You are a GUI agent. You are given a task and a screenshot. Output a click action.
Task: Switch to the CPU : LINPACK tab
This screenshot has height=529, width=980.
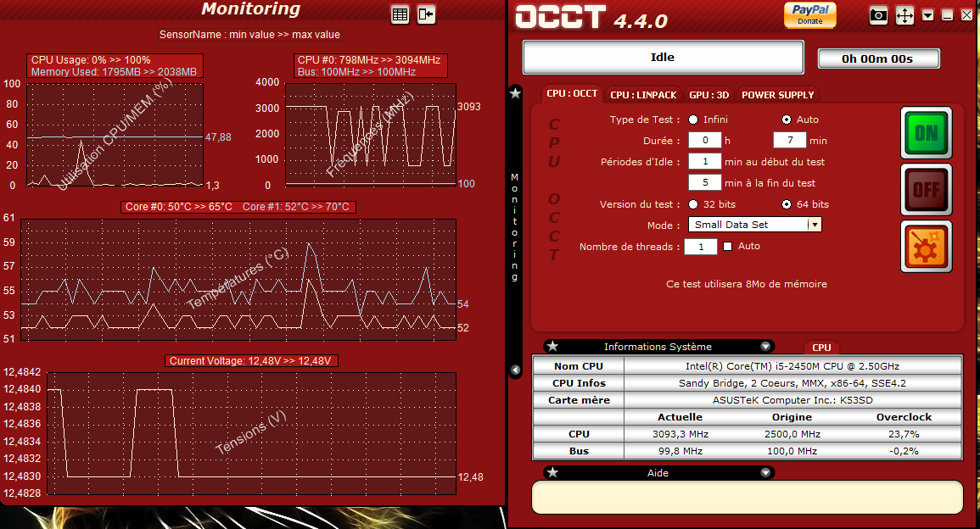coord(643,95)
